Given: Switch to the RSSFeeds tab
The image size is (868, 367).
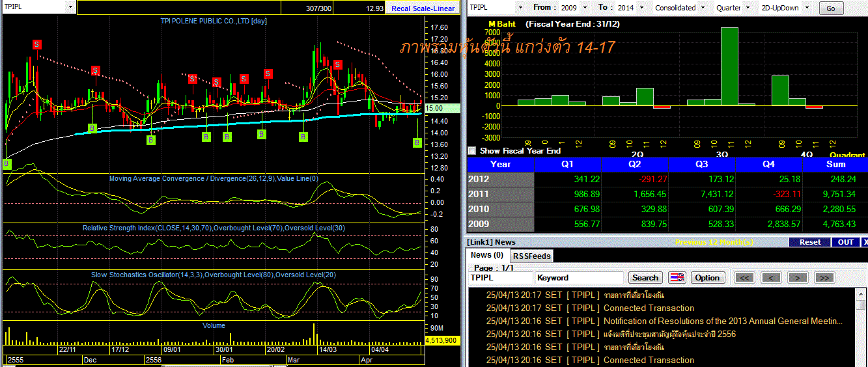Looking at the screenshot, I should pos(531,256).
